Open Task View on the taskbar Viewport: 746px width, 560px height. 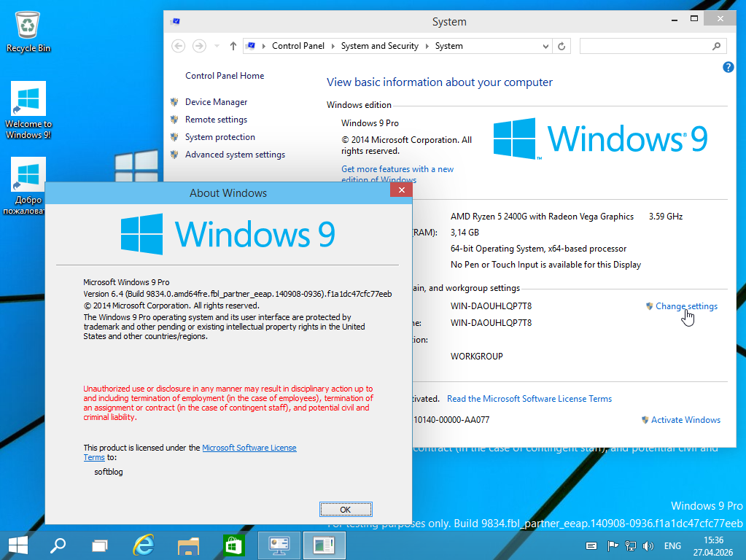[x=99, y=545]
